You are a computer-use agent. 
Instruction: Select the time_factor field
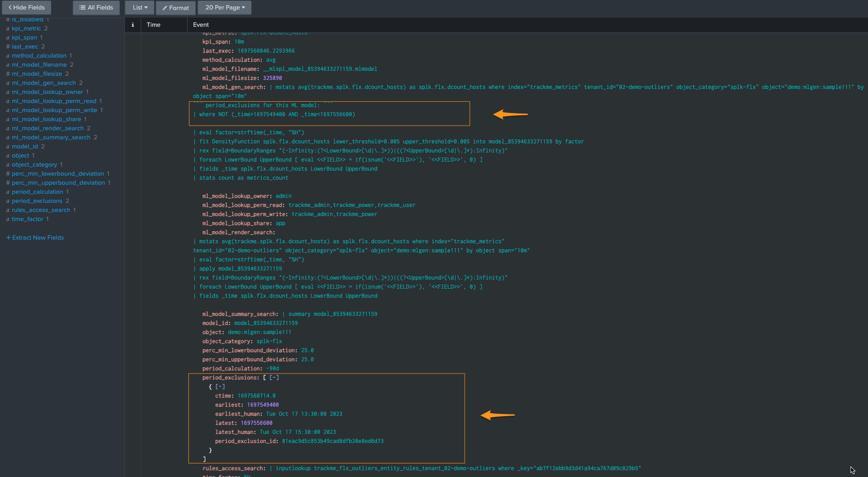27,219
